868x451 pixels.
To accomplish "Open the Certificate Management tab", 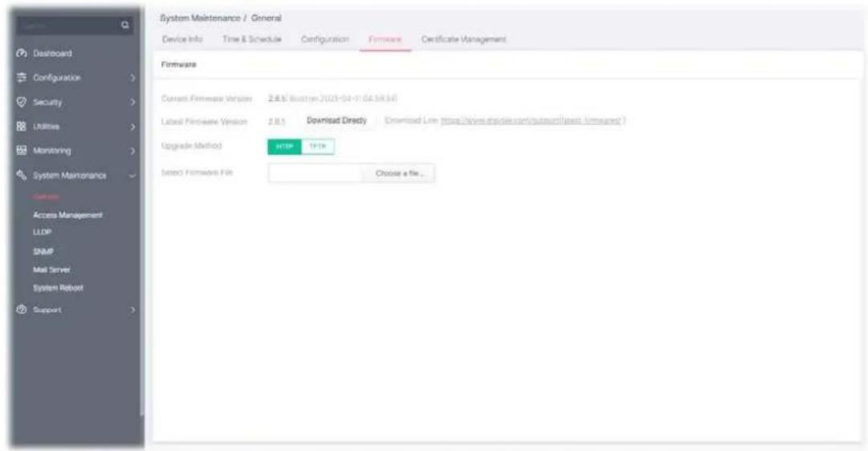I will (464, 39).
